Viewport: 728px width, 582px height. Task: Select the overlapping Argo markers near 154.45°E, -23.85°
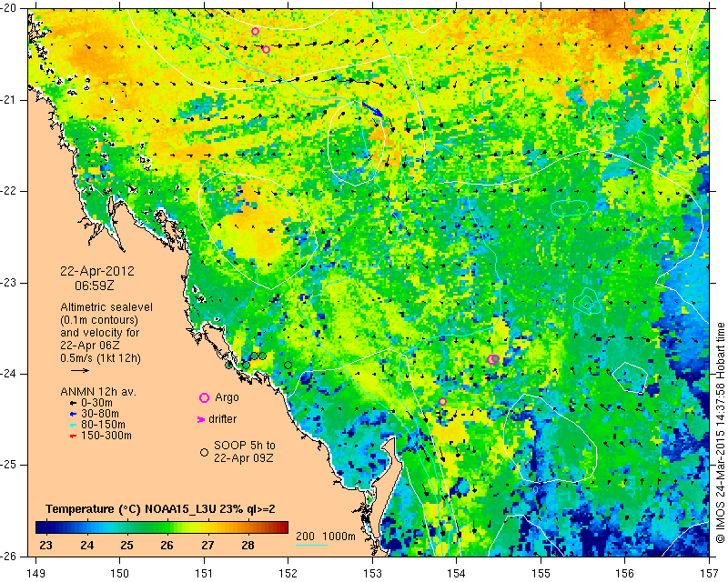pos(493,359)
